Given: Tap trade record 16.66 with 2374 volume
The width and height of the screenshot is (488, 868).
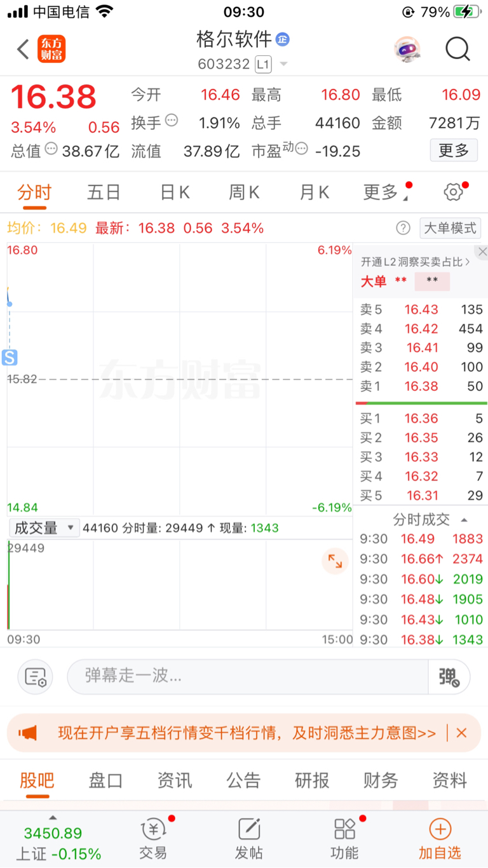Looking at the screenshot, I should 421,559.
